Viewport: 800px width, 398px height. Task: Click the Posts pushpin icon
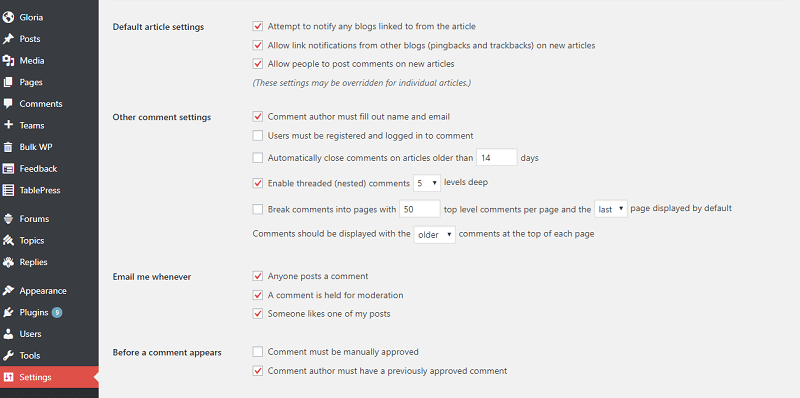click(x=8, y=39)
